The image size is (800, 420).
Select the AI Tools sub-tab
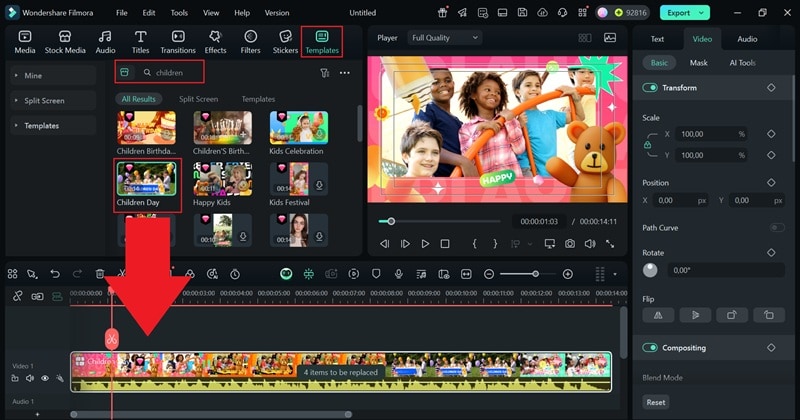click(x=742, y=63)
